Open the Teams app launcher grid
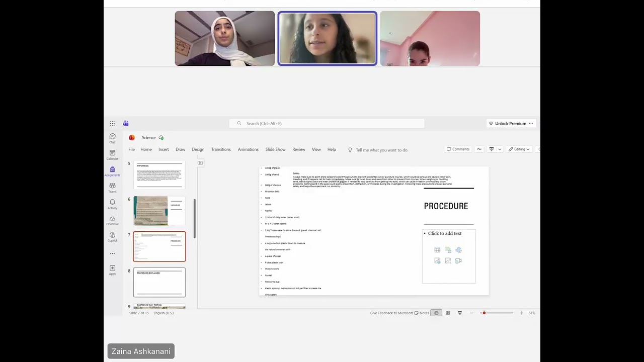The width and height of the screenshot is (644, 362). coord(112,123)
